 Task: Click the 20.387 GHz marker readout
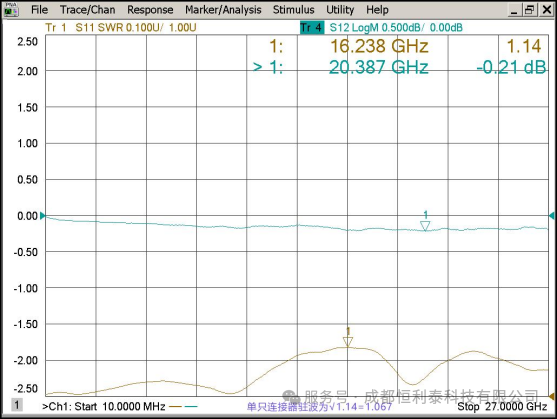[378, 67]
